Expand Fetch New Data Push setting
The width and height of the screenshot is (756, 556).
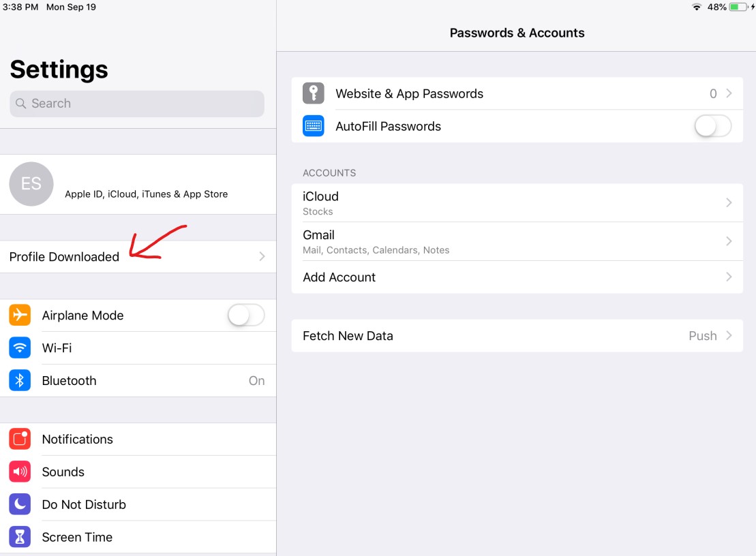(517, 336)
